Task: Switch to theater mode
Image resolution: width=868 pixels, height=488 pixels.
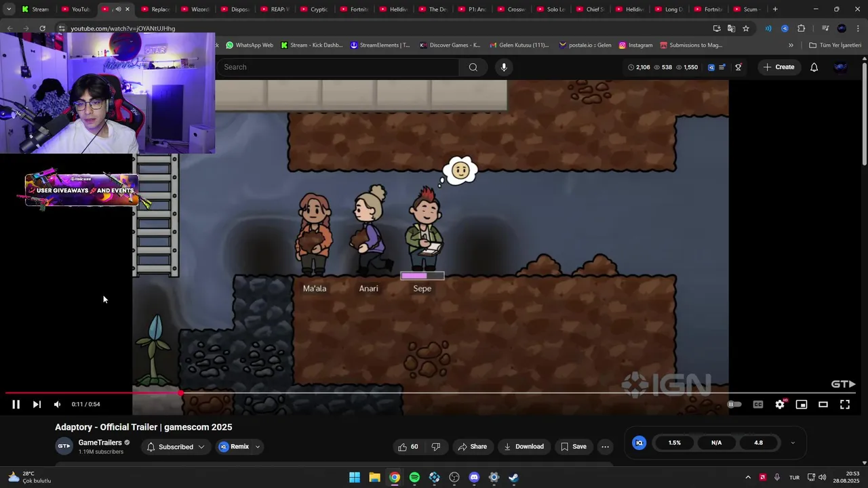Action: [x=823, y=405]
